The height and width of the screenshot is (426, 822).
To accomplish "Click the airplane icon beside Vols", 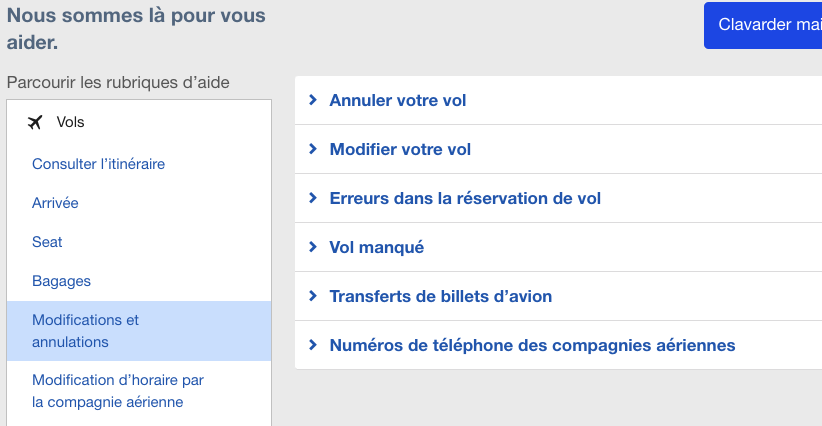I will click(x=36, y=122).
